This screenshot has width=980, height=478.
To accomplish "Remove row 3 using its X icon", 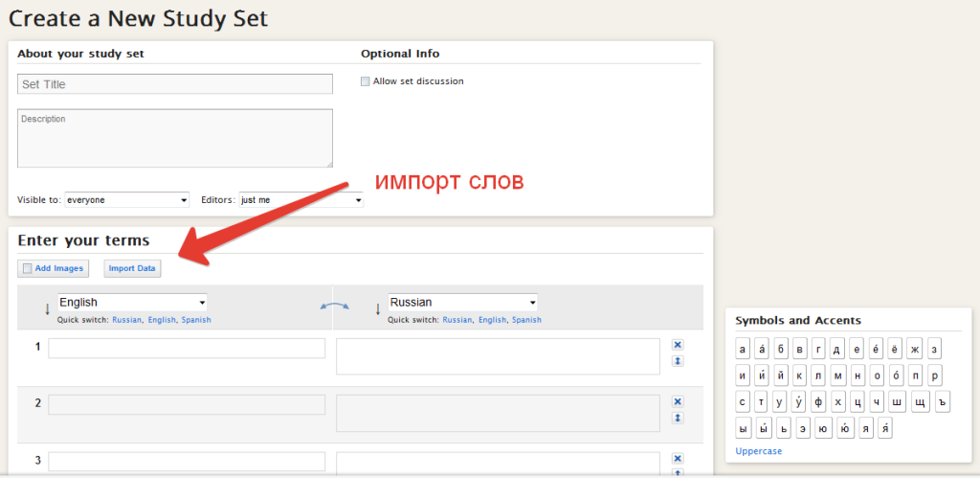I will [x=678, y=459].
